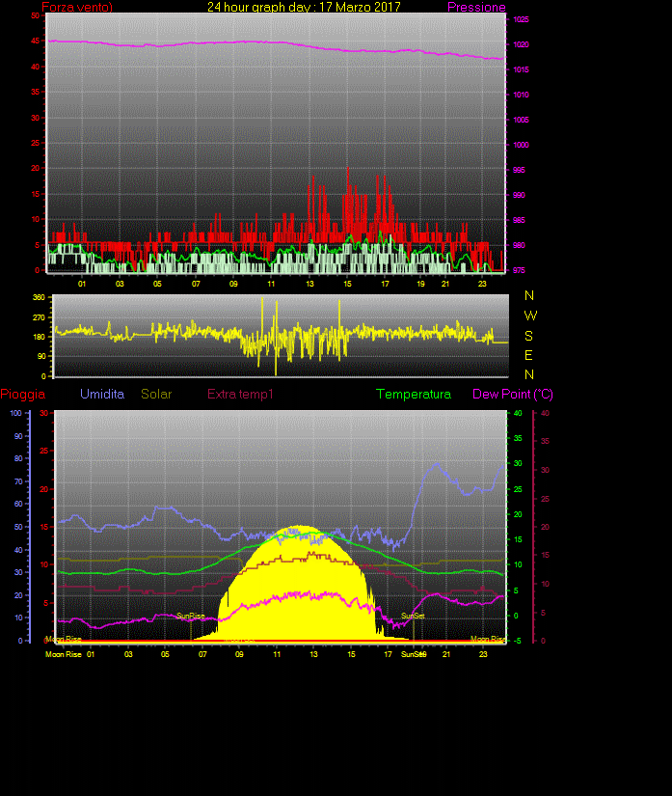Click the 1025 value on pressure axis
The height and width of the screenshot is (796, 672).
[x=520, y=20]
